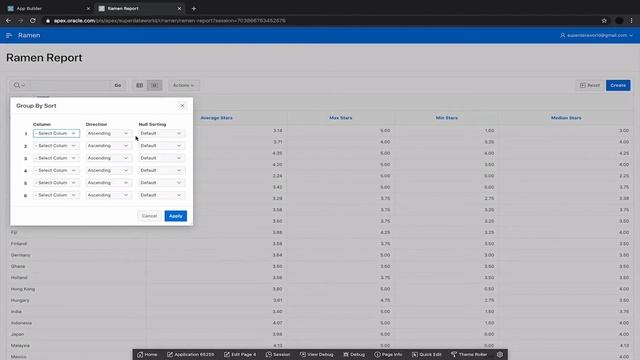This screenshot has height=360, width=640.
Task: Switch to the group by view icon
Action: click(x=155, y=85)
